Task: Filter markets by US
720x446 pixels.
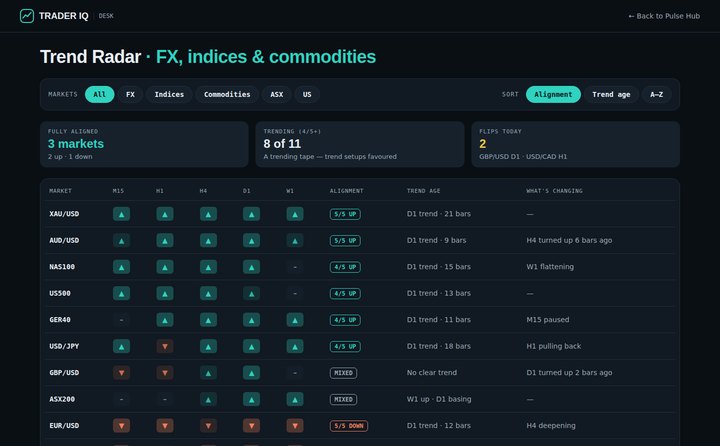Action: 307,95
